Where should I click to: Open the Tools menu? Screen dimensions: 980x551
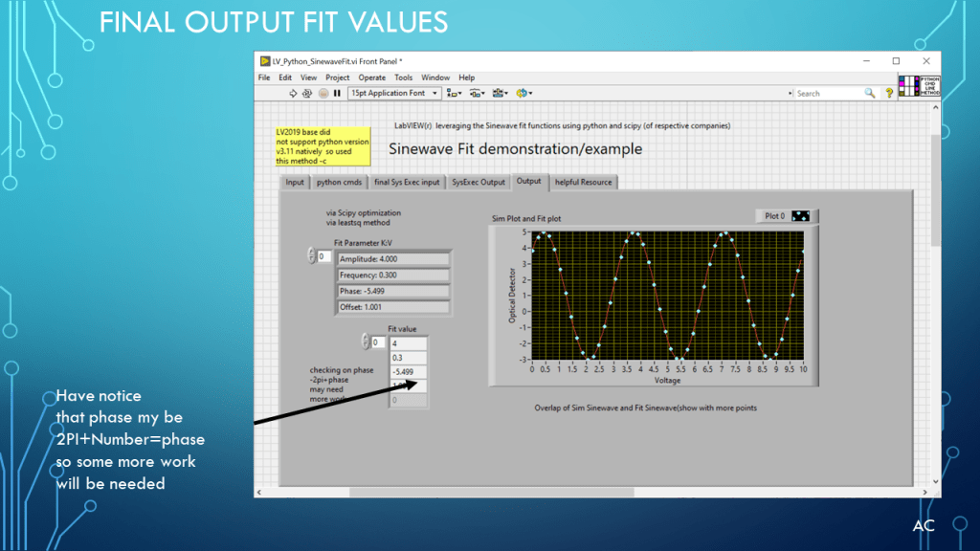404,77
